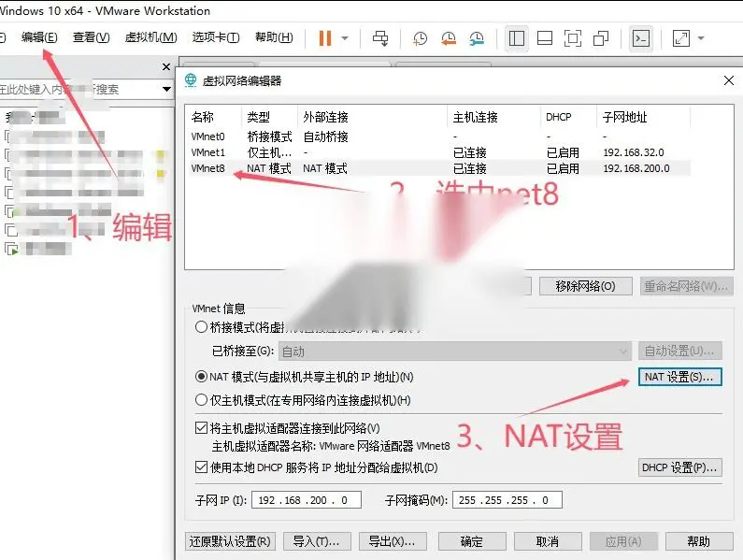Click the 帮助 button in dialog

(x=699, y=541)
